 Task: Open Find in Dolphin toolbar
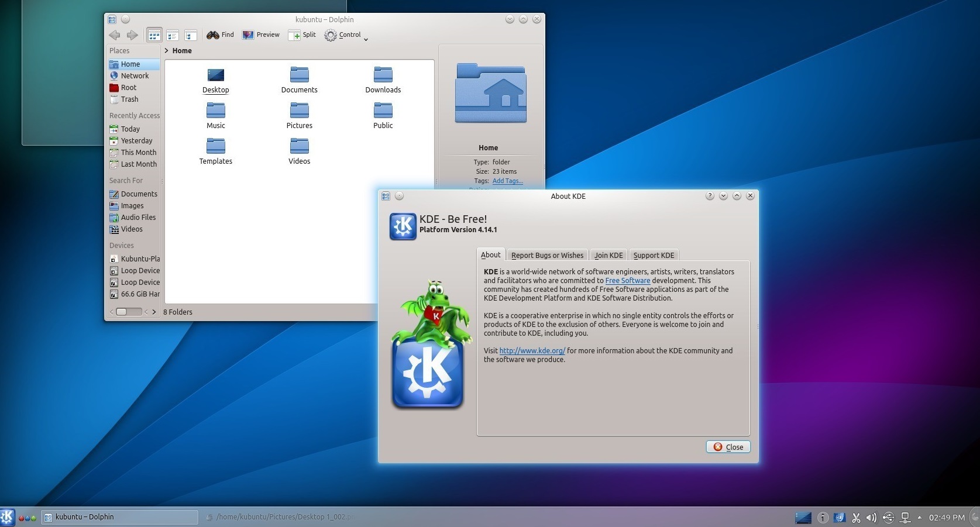click(220, 35)
